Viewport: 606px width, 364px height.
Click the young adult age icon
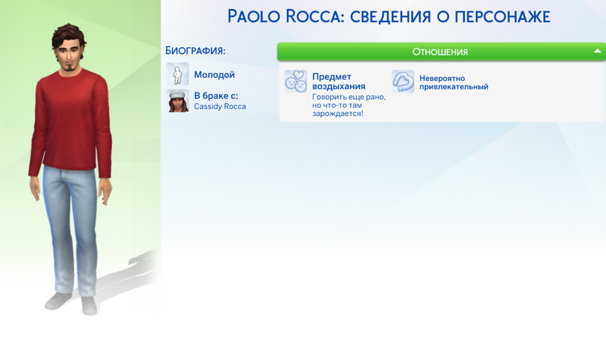(x=178, y=75)
